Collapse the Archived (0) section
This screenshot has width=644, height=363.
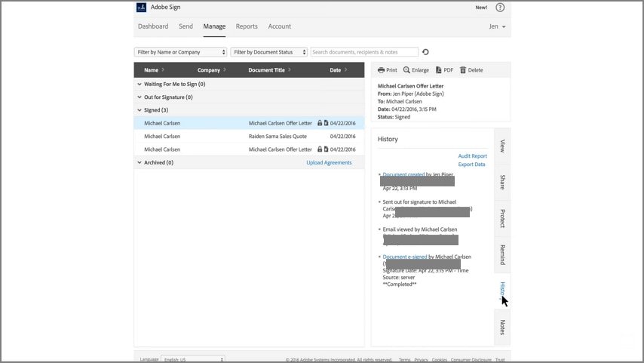[x=140, y=163]
